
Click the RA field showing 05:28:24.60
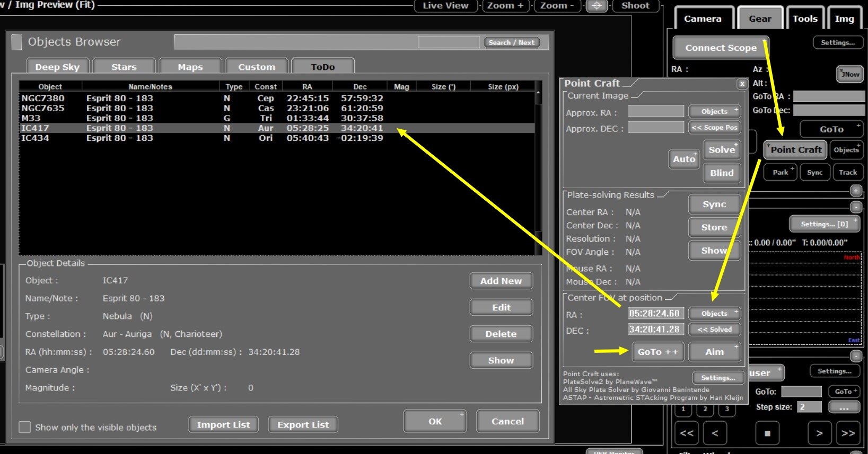tap(656, 313)
